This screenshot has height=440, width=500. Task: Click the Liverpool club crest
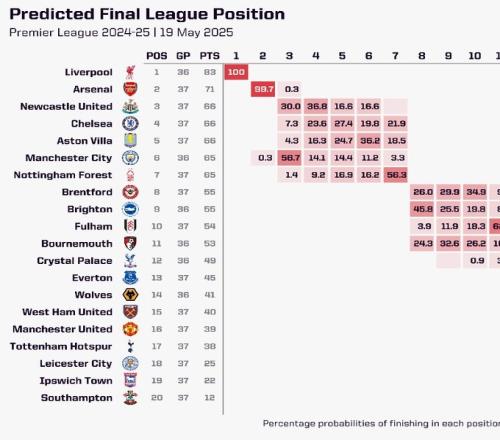130,72
